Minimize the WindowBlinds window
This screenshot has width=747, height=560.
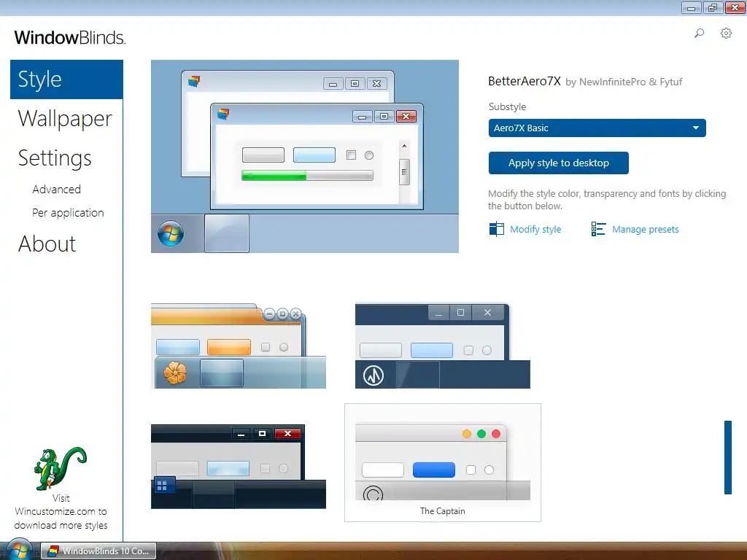tap(692, 7)
